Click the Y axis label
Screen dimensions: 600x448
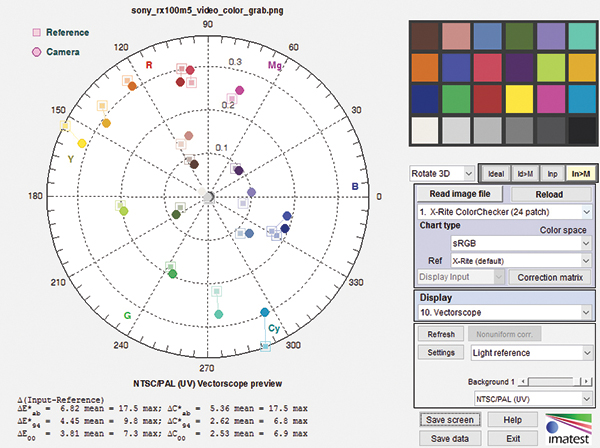(x=71, y=159)
